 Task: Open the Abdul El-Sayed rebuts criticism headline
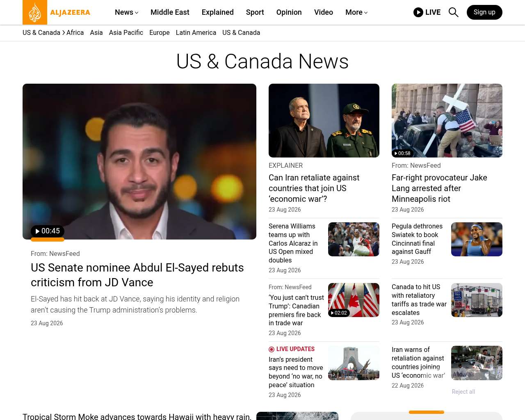[137, 275]
